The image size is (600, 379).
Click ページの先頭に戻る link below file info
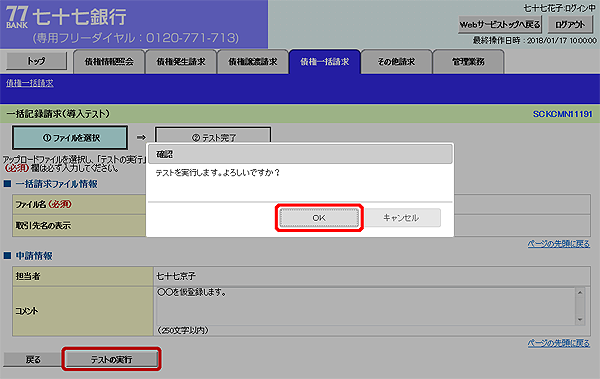tap(559, 244)
